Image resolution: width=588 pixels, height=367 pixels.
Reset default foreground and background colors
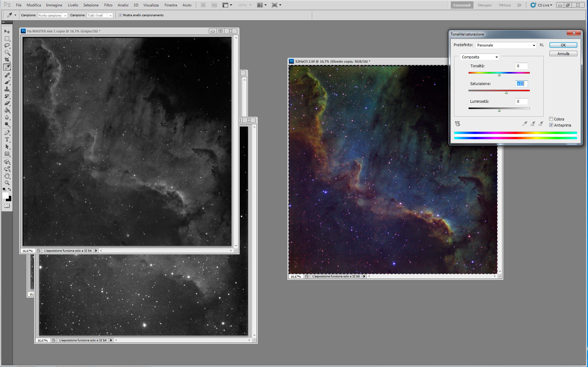[4, 190]
